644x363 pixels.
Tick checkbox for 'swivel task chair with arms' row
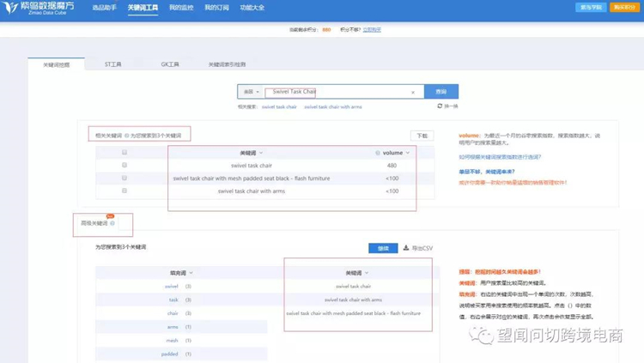pos(125,191)
